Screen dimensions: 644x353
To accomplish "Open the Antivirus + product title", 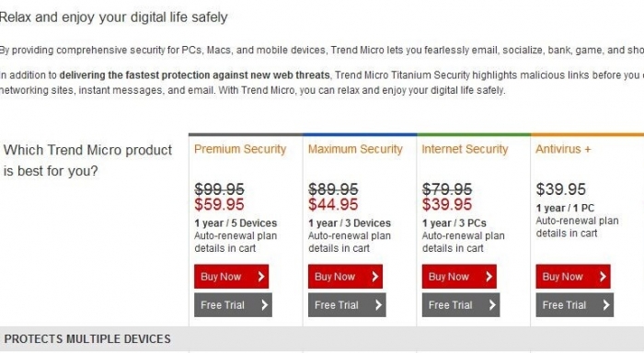I will pos(563,149).
